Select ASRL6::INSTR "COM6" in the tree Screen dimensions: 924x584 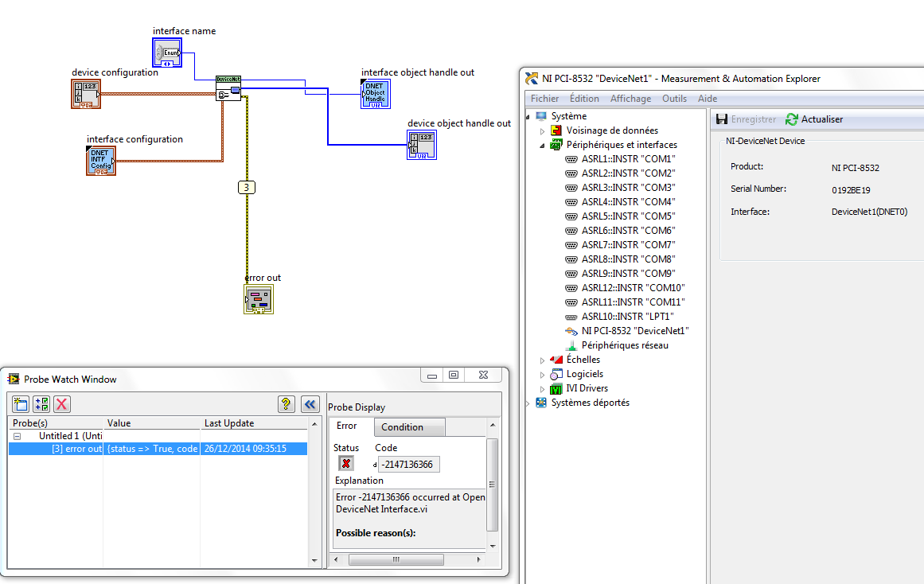point(628,231)
